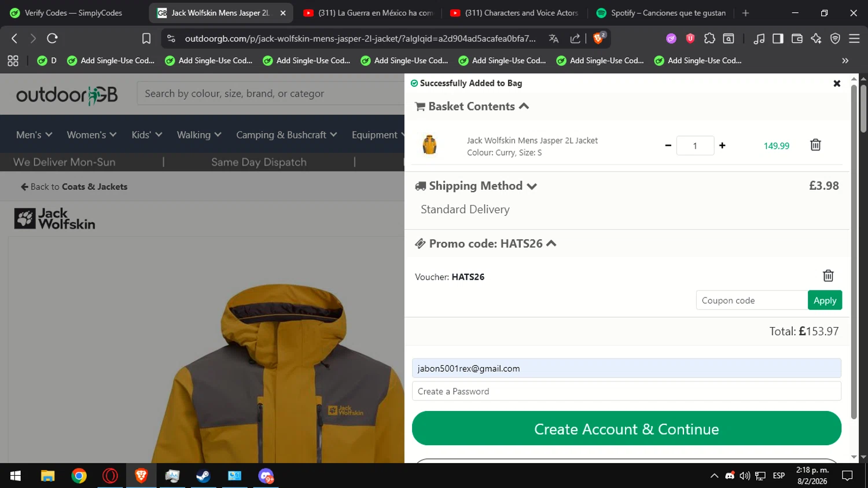This screenshot has width=868, height=488.
Task: Open Brave VPN shield icon
Action: click(x=835, y=38)
